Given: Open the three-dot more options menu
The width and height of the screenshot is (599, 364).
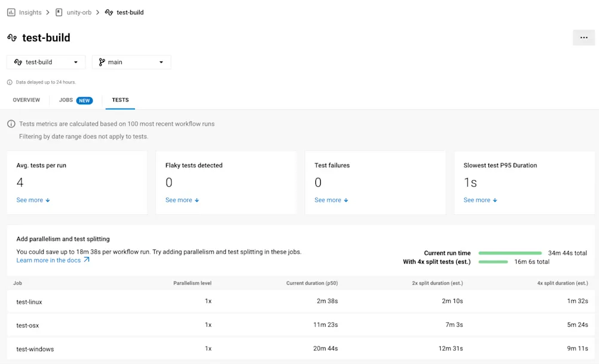Looking at the screenshot, I should [x=583, y=38].
